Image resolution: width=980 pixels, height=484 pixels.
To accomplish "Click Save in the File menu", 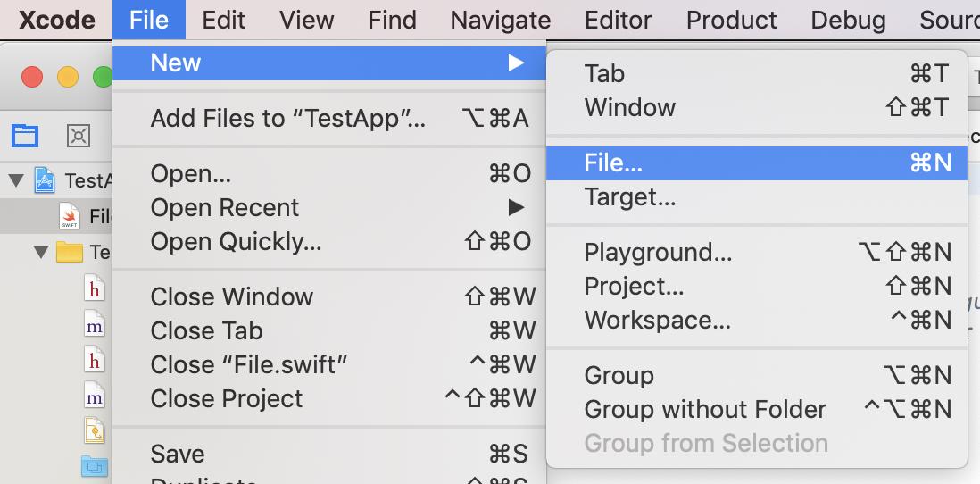I will [178, 454].
